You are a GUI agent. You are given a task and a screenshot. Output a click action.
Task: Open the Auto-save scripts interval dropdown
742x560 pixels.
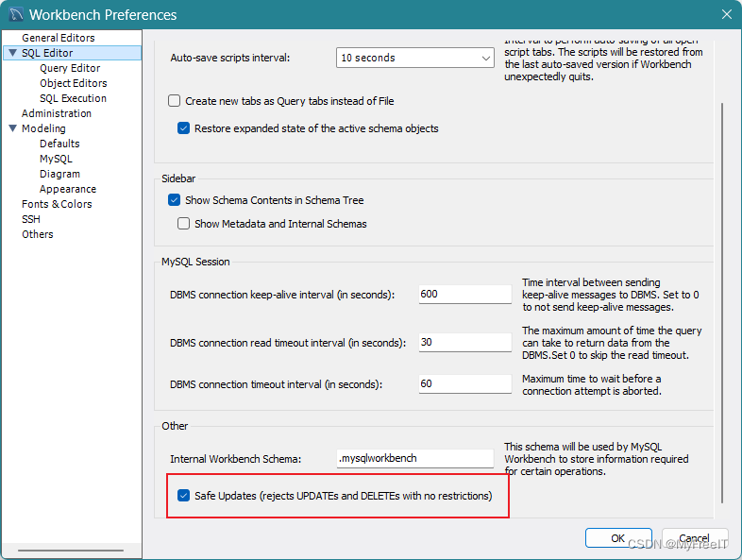pyautogui.click(x=415, y=58)
